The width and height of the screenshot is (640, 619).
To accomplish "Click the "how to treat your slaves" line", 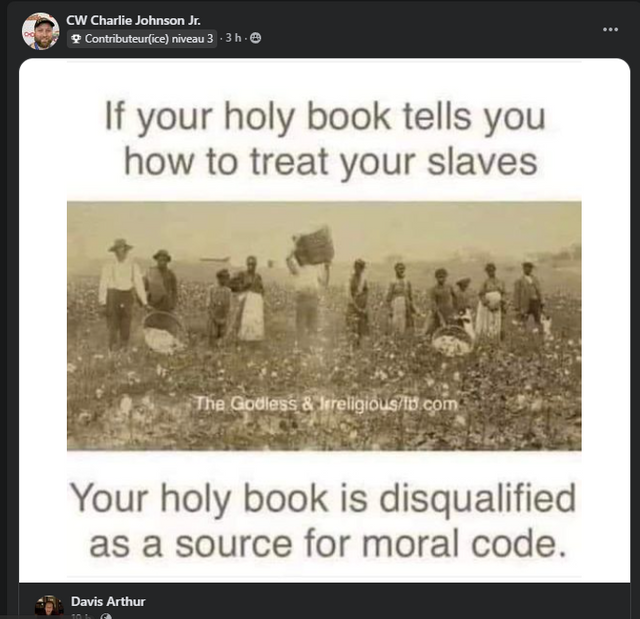I will point(330,162).
